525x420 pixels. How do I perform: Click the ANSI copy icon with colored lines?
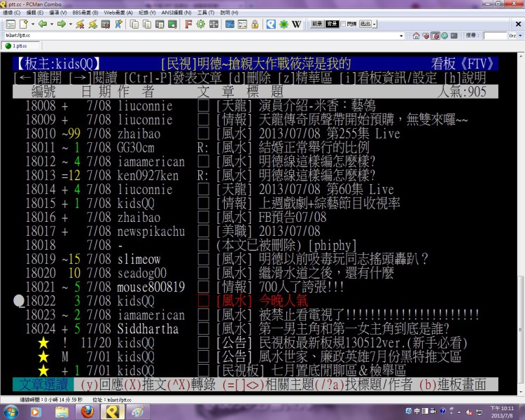pos(147,24)
